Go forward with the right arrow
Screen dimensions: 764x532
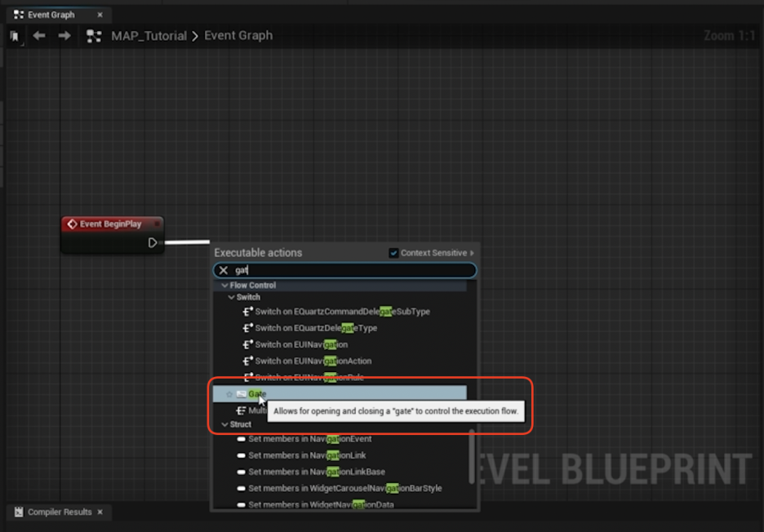coord(64,36)
